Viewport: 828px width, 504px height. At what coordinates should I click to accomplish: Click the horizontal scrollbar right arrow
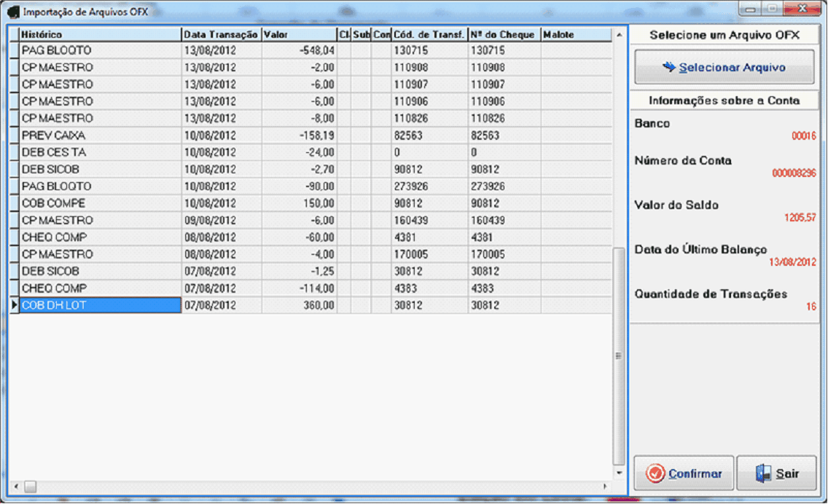coord(604,486)
